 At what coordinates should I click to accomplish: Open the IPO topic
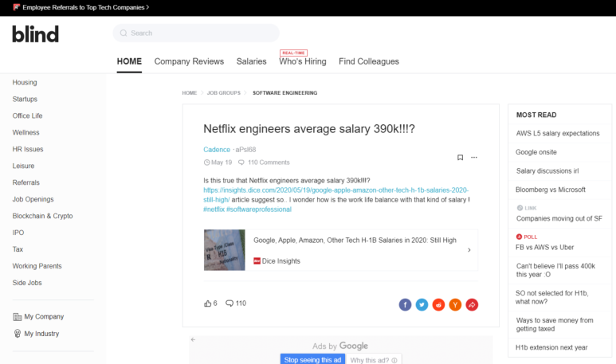(x=18, y=233)
